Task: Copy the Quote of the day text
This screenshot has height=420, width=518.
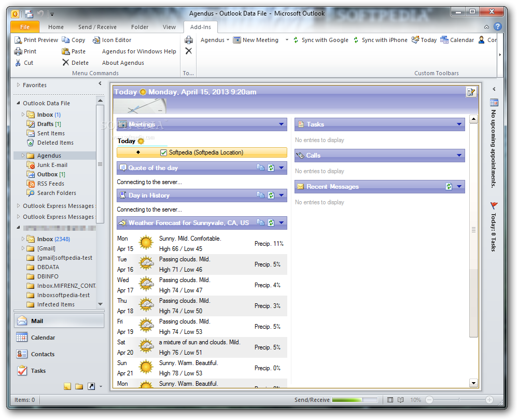Action: pyautogui.click(x=261, y=167)
